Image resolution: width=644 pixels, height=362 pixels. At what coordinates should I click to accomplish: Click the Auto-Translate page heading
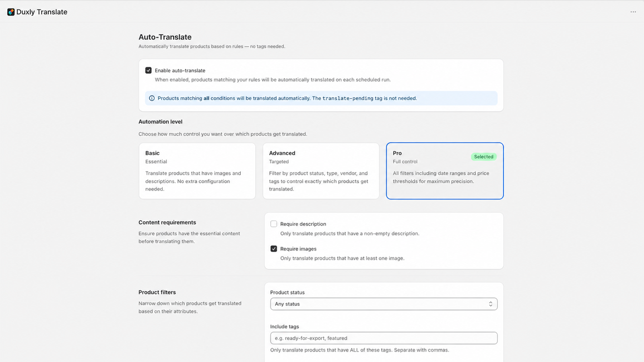point(165,37)
